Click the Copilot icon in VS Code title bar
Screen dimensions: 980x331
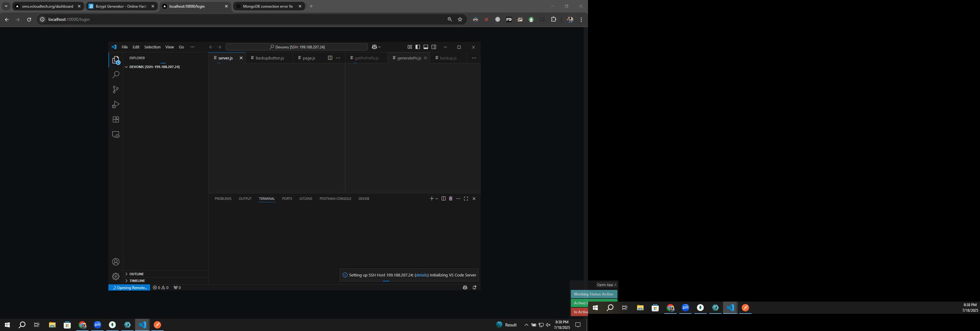[x=374, y=47]
